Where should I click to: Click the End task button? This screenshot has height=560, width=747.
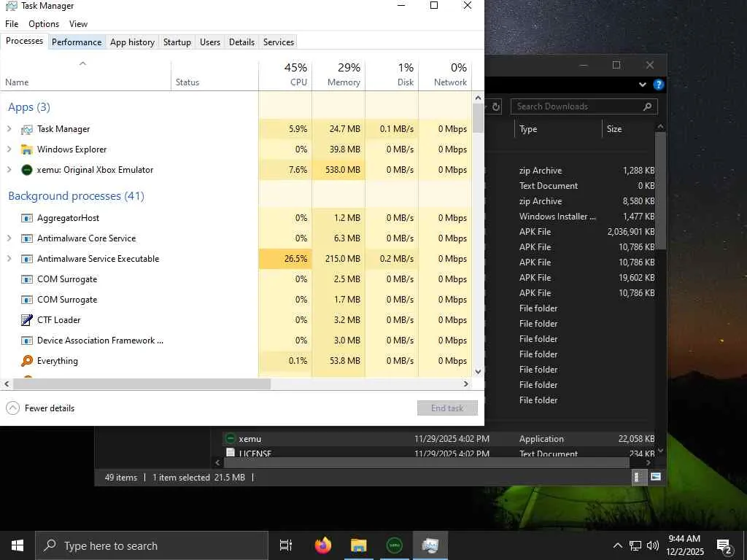point(447,408)
